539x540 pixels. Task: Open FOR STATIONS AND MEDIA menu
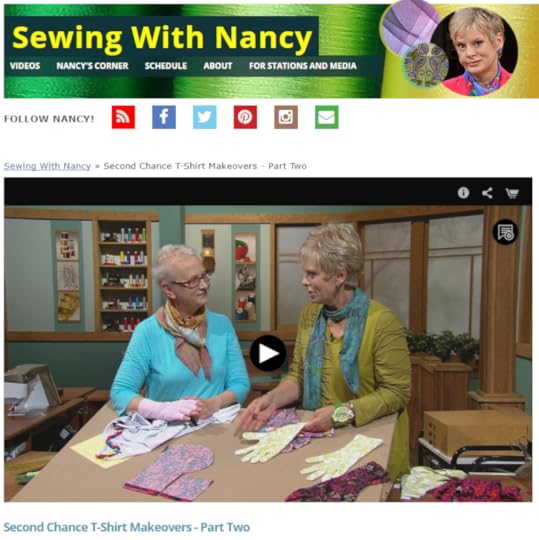(x=302, y=66)
